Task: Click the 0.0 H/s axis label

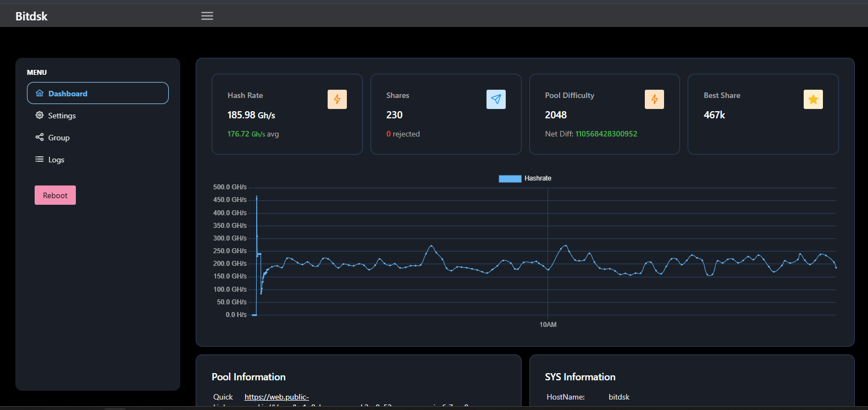Action: click(236, 315)
